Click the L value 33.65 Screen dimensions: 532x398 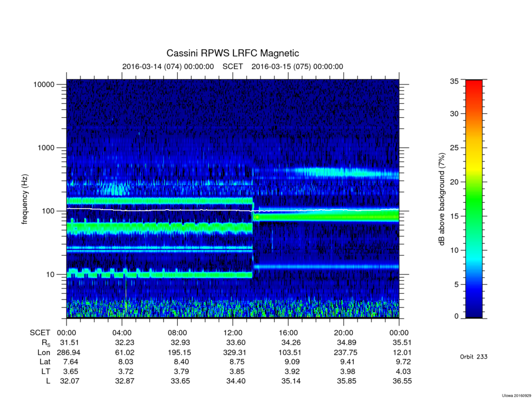pyautogui.click(x=180, y=381)
